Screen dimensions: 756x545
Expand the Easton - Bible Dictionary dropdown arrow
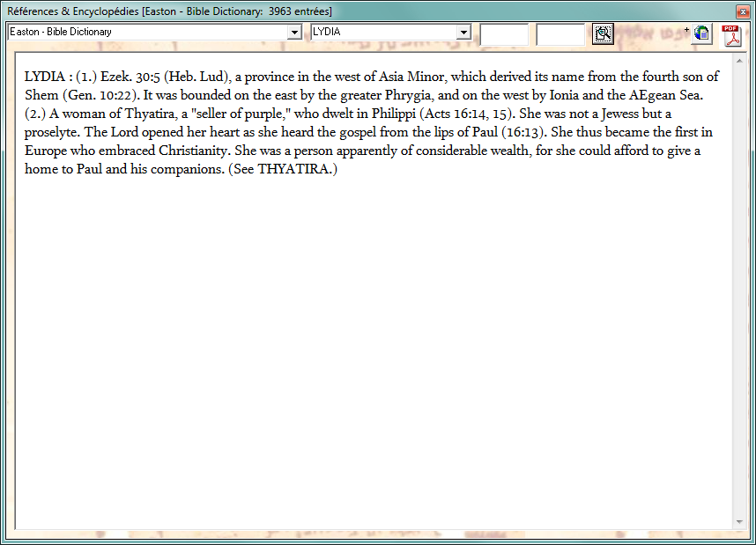coord(294,33)
